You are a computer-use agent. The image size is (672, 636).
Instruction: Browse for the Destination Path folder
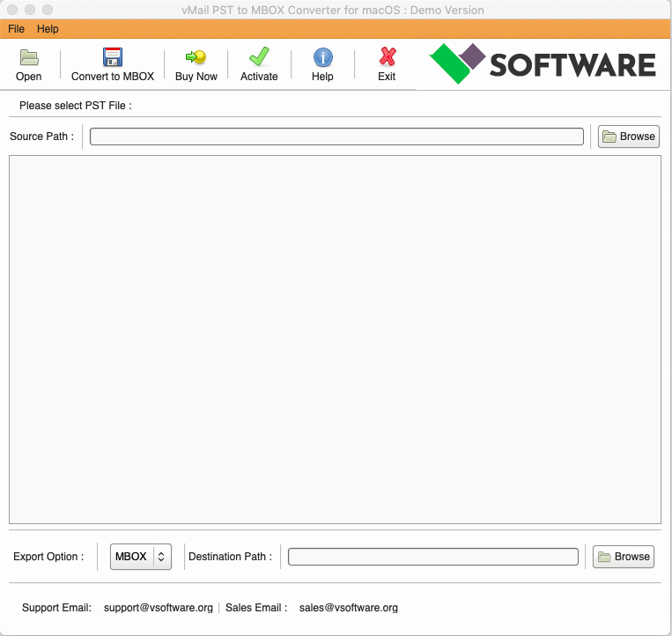(x=624, y=557)
